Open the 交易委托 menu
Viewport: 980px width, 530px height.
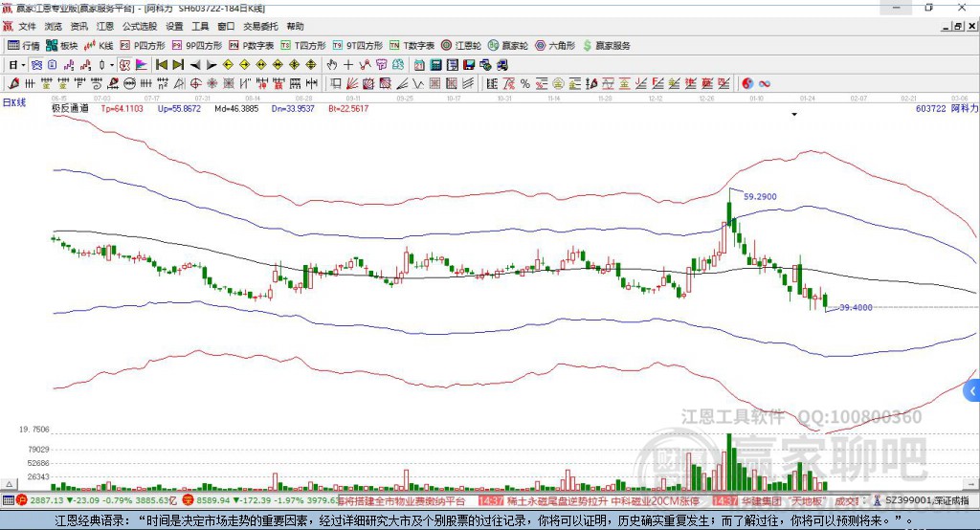click(260, 26)
